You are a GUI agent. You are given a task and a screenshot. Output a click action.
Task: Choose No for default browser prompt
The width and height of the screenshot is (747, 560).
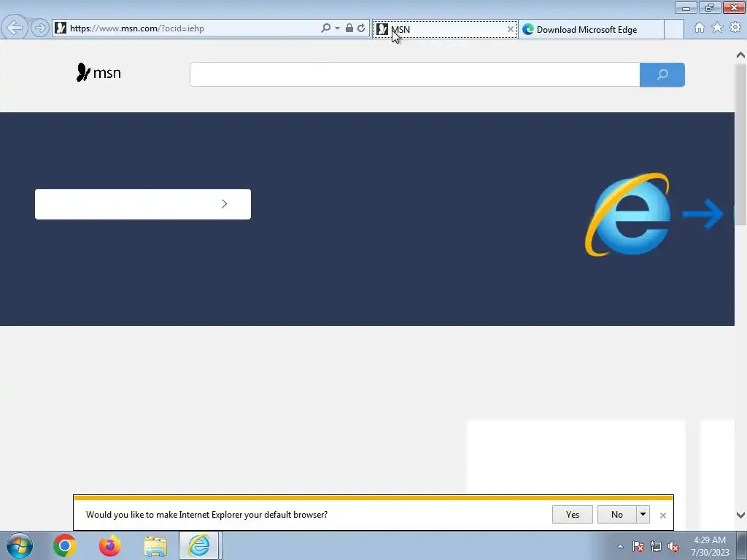(x=617, y=514)
